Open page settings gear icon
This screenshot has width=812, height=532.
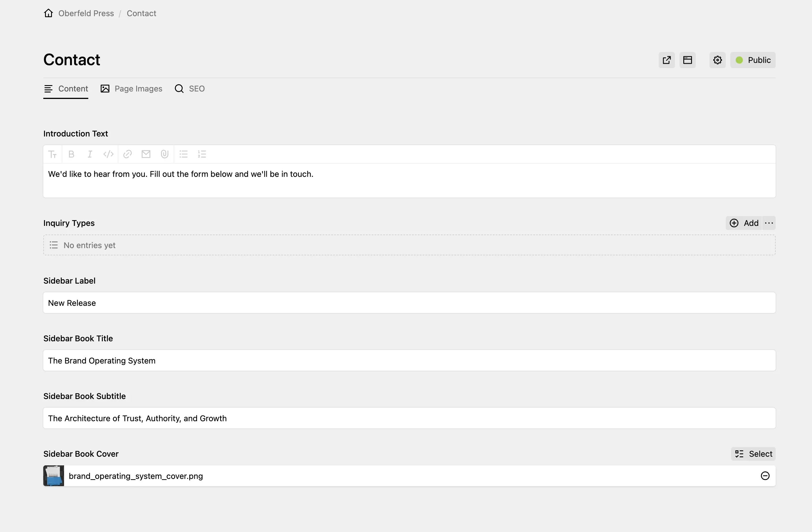point(717,60)
